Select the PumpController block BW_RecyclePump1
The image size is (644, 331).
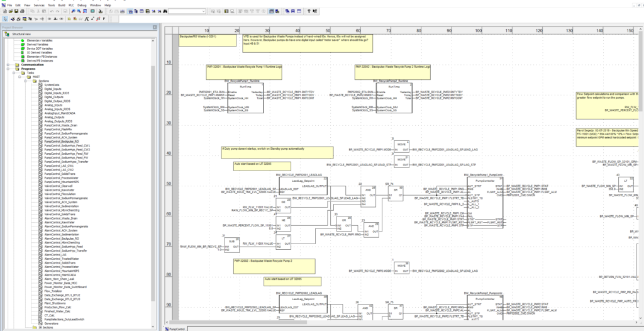(485, 203)
